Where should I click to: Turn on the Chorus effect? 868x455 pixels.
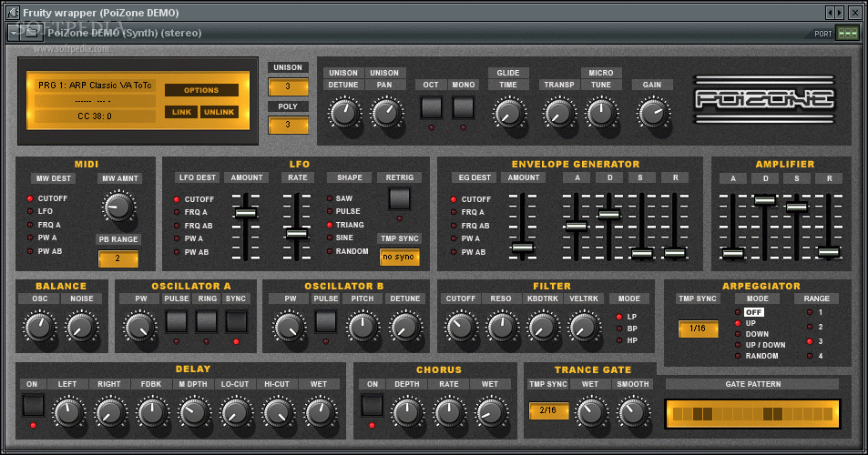pyautogui.click(x=372, y=405)
